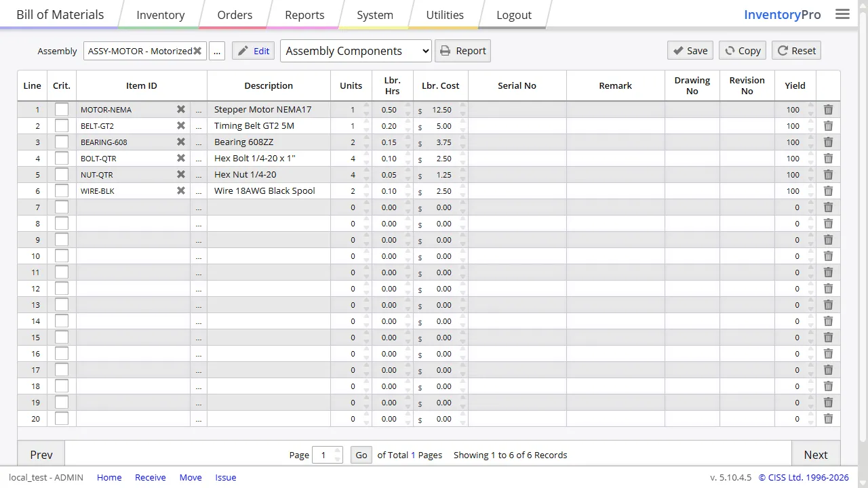Screen dimensions: 868x488
Task: Open the Receive footer link
Action: (x=151, y=477)
